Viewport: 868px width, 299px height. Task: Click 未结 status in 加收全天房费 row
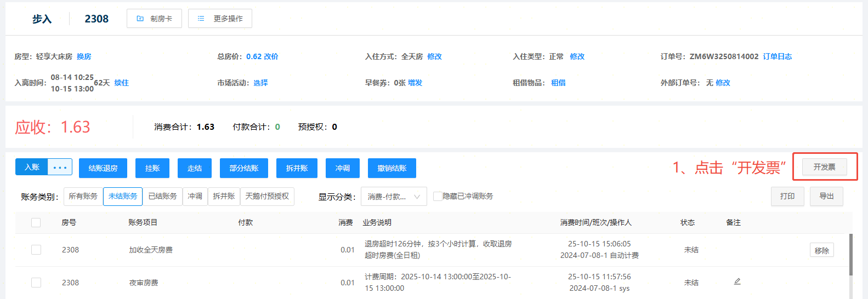pos(691,250)
